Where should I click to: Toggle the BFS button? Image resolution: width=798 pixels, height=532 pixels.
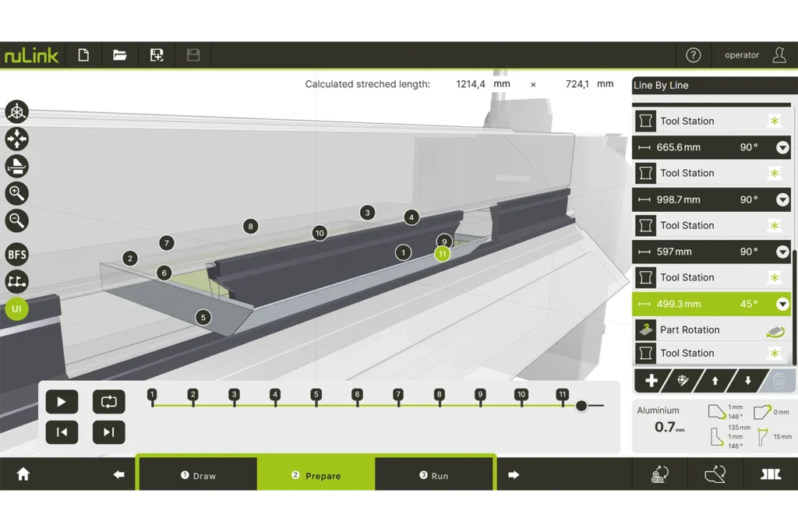(16, 254)
